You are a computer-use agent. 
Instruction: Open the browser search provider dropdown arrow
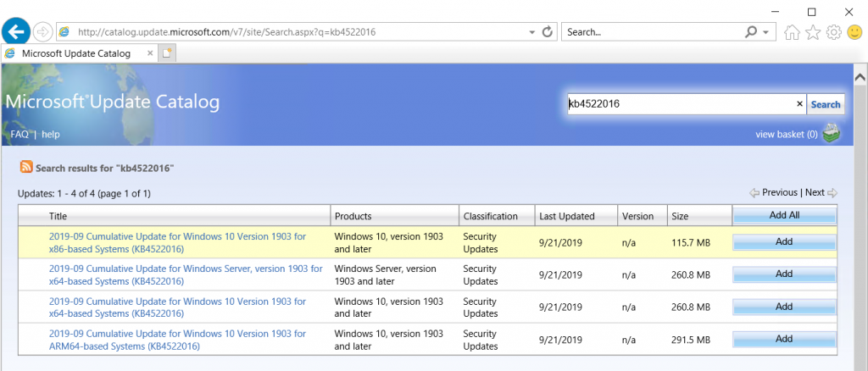click(765, 32)
